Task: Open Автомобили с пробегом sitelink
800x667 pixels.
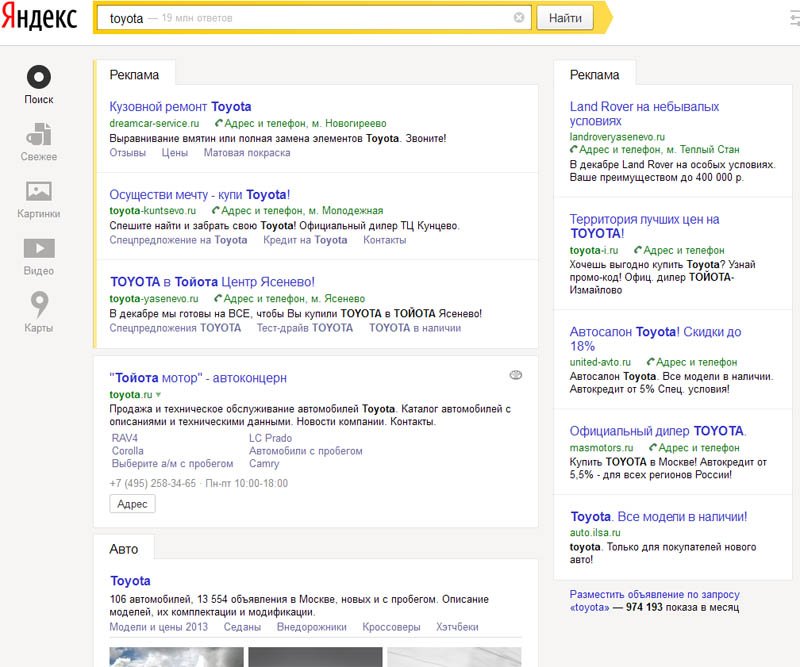Action: pyautogui.click(x=306, y=451)
